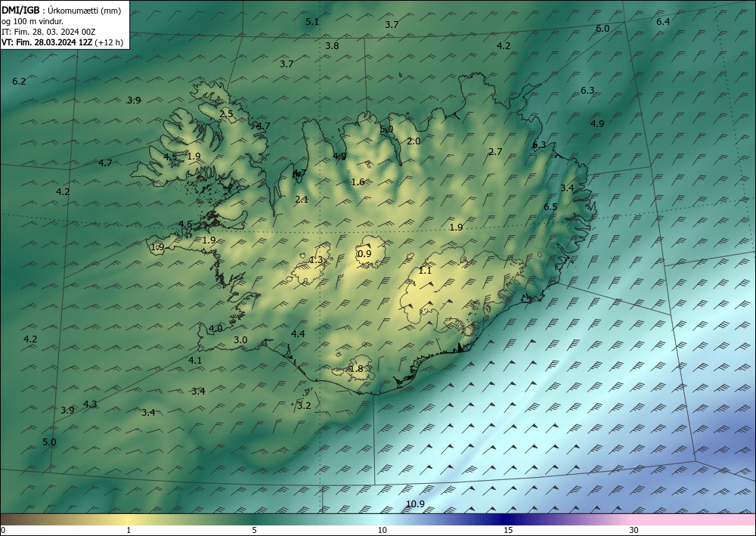This screenshot has height=536, width=756.
Task: Click the 5.1 precipitation value
Action: [x=312, y=22]
